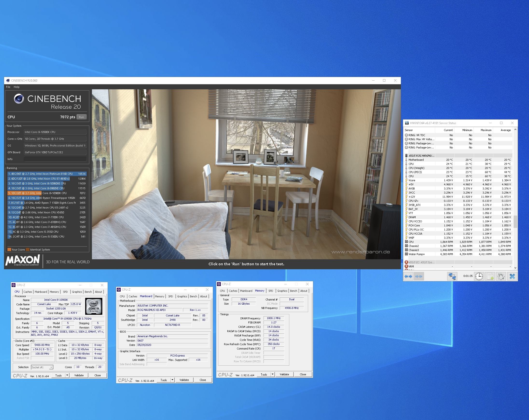The image size is (529, 420).
Task: Click HWiNFO scrollbar down arrow
Action: point(515,268)
